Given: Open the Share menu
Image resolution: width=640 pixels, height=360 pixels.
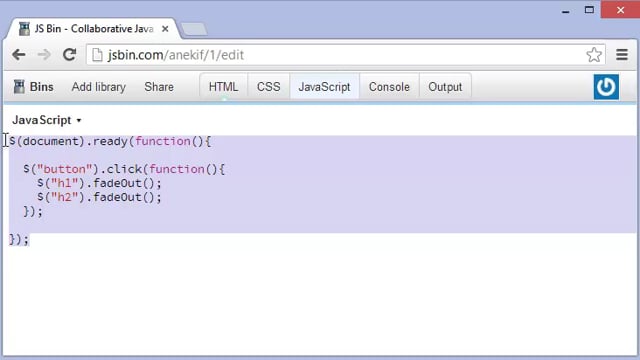Looking at the screenshot, I should (x=159, y=87).
